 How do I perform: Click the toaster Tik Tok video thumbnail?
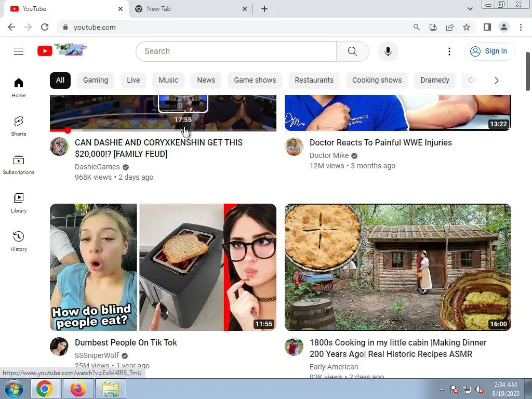coord(163,268)
